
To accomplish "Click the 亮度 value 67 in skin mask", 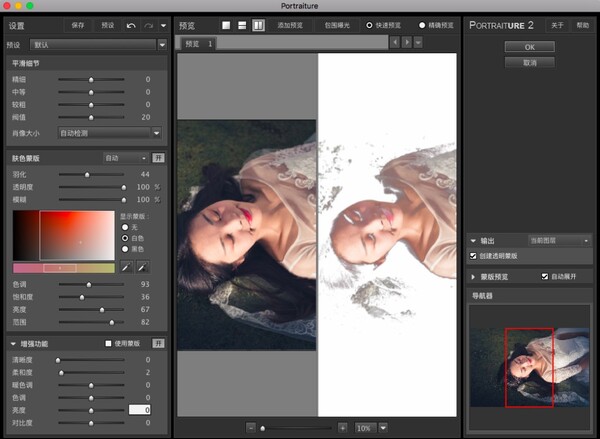I will click(145, 309).
